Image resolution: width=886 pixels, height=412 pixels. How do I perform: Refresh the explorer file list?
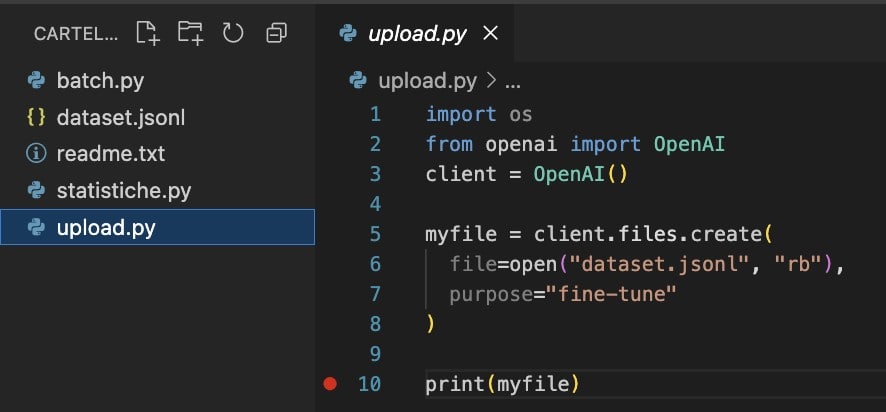233,33
